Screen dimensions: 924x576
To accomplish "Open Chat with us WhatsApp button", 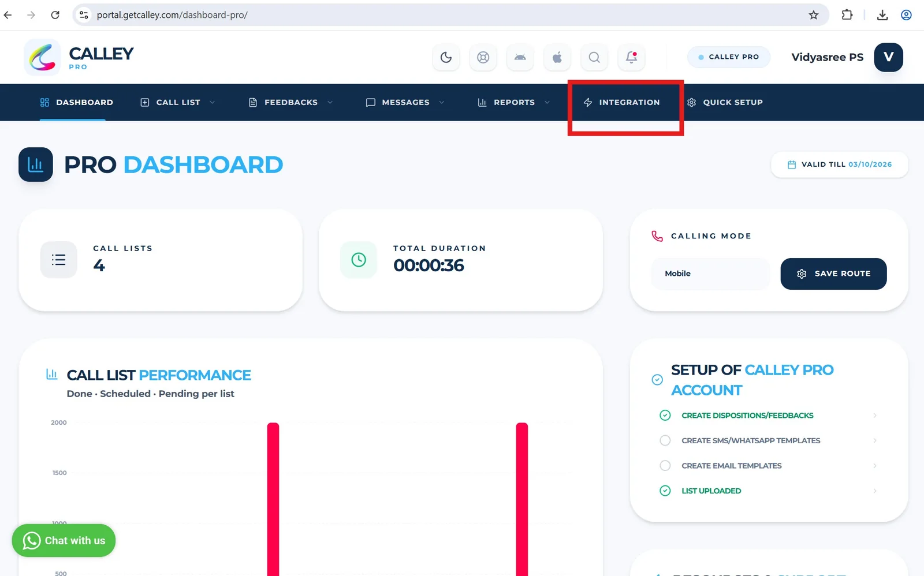I will [64, 540].
